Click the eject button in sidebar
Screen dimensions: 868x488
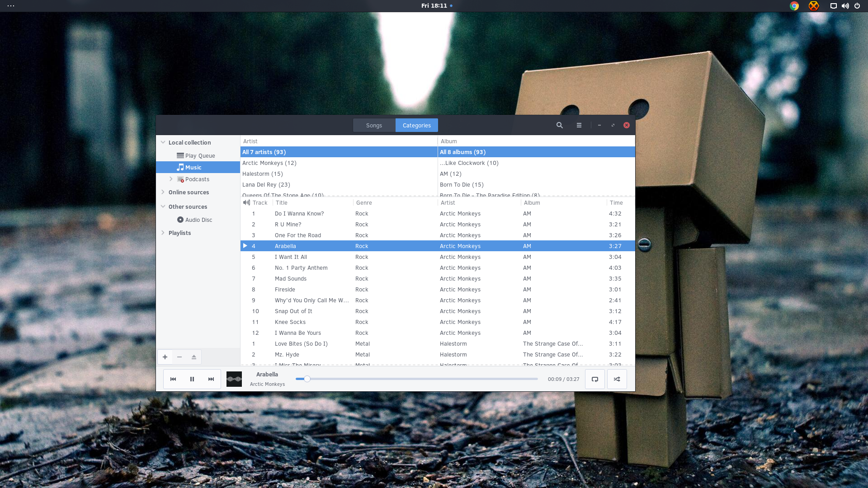pyautogui.click(x=194, y=357)
